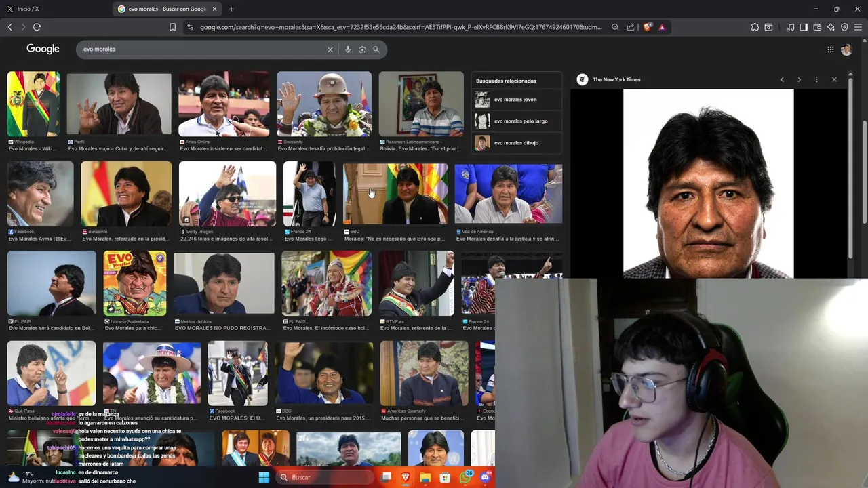Bookmark this page via the bookmark icon
This screenshot has width=868, height=488.
(172, 27)
